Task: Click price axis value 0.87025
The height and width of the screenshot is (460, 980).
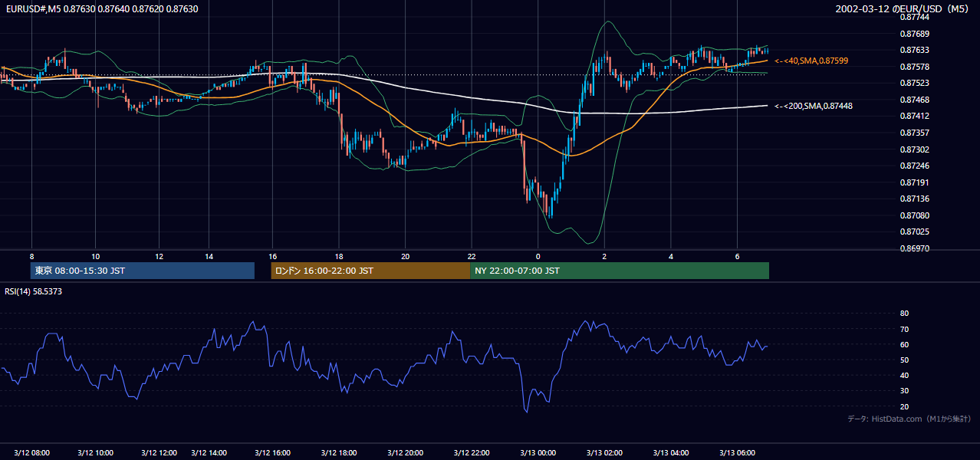Action: [x=915, y=232]
